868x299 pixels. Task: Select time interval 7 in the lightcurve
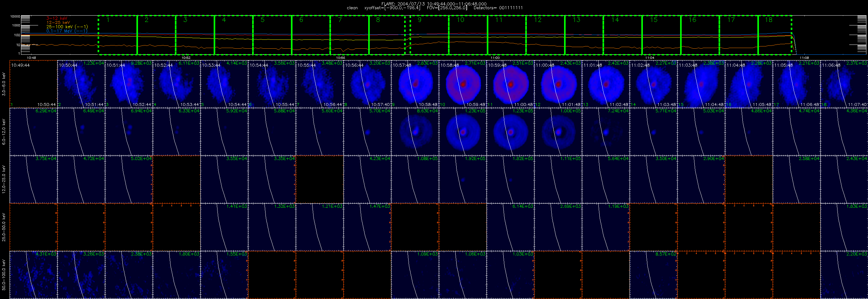pyautogui.click(x=349, y=35)
